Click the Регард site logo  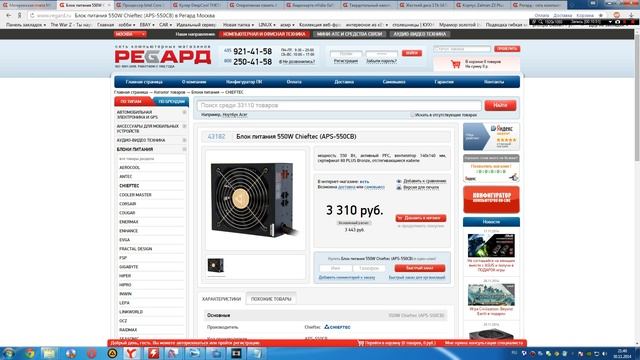coord(163,56)
